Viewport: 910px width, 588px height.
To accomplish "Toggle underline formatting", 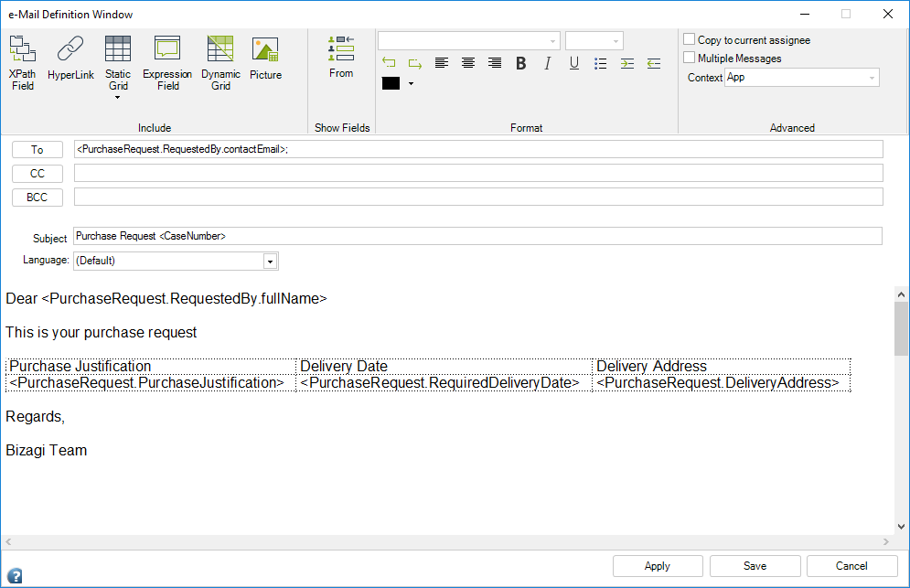I will tap(574, 63).
